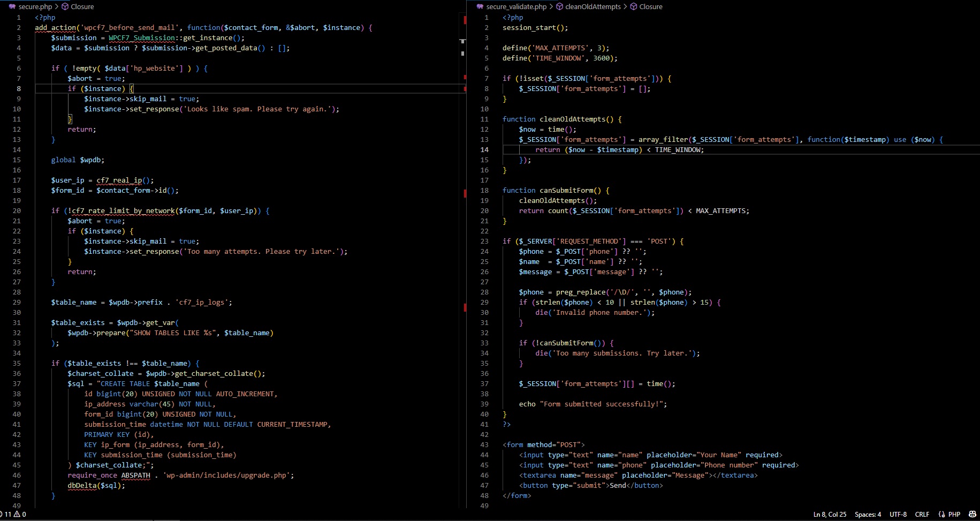Change file encoding via UTF-8 indicator
The width and height of the screenshot is (980, 521).
[x=898, y=514]
